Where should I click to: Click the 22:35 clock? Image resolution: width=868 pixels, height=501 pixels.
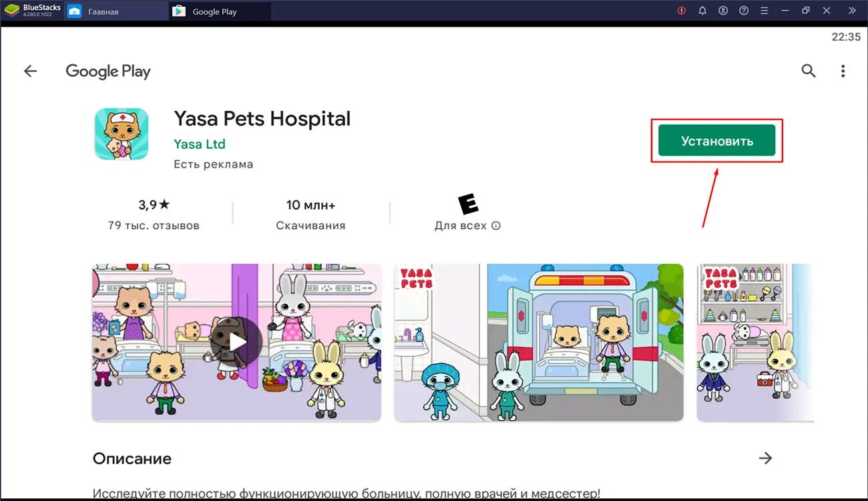[846, 37]
